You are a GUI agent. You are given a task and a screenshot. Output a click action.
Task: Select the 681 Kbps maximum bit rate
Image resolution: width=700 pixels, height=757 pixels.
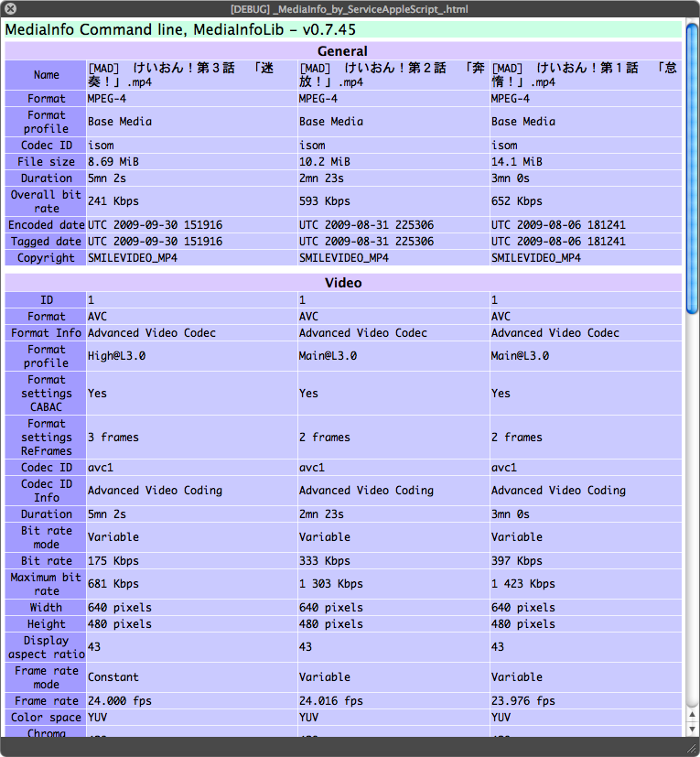pos(113,584)
